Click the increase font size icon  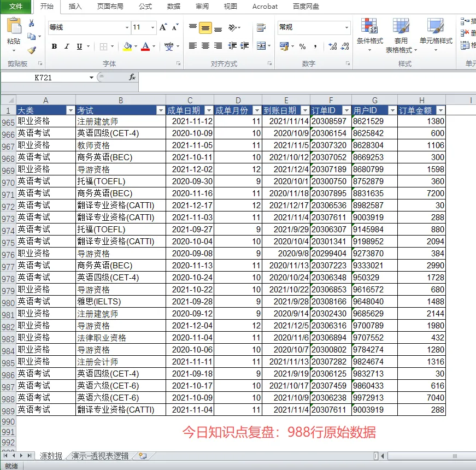tap(163, 27)
